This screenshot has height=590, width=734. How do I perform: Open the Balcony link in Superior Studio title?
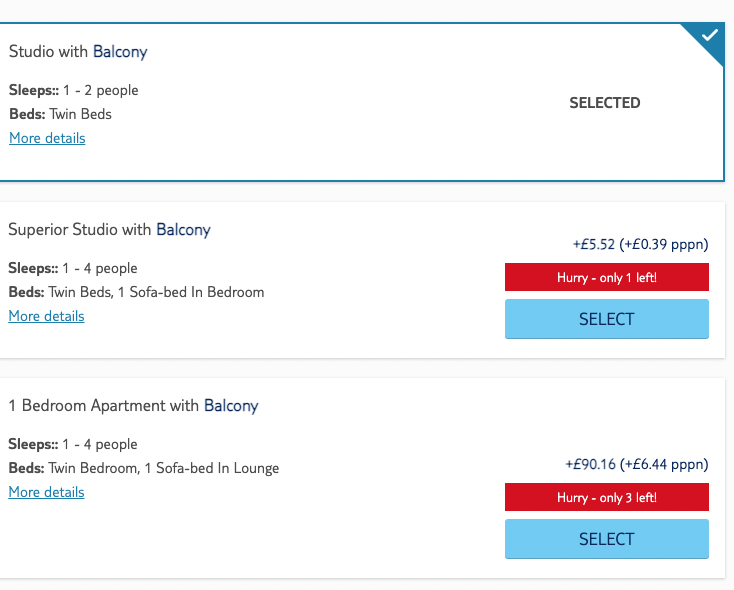coord(184,229)
